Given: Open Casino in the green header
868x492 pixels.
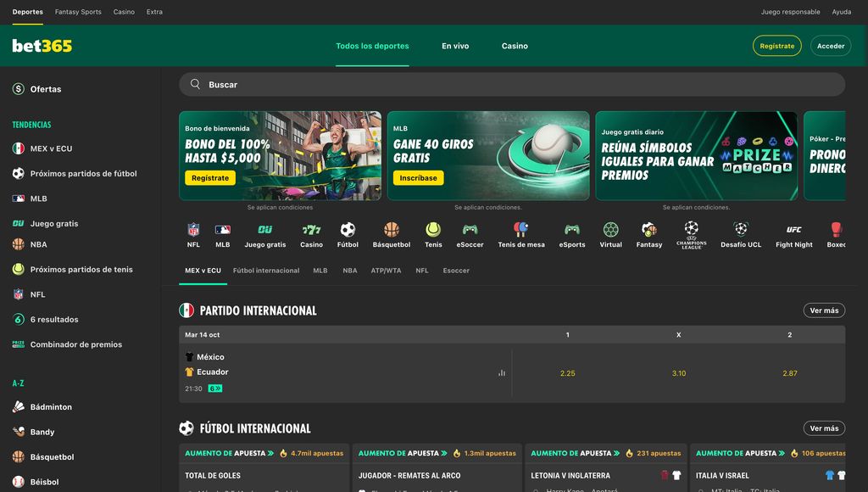Looking at the screenshot, I should (x=515, y=46).
